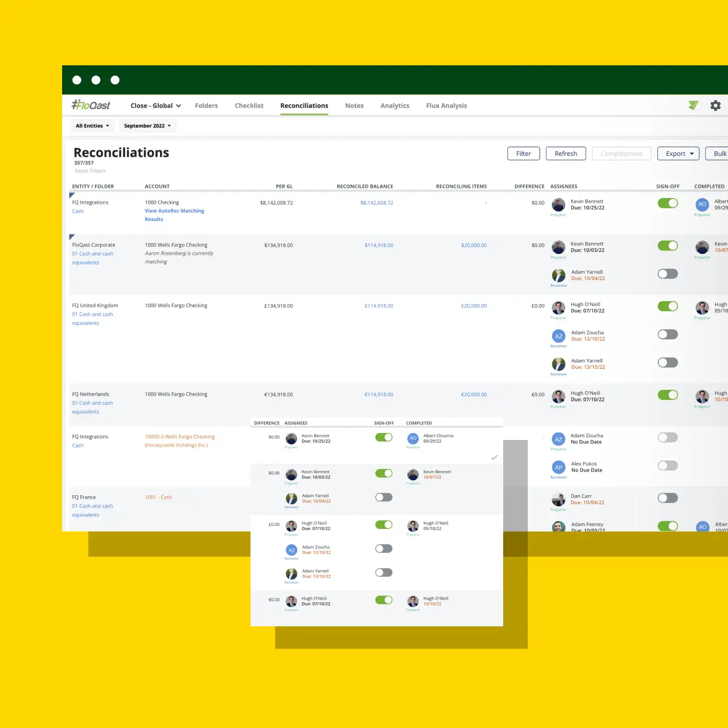
Task: Click the Filter button
Action: click(x=524, y=154)
